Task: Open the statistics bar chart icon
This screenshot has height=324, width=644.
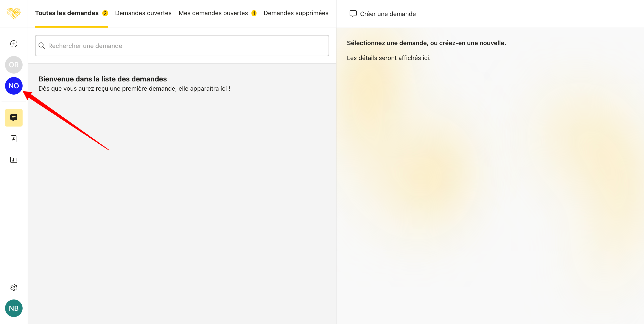Action: (x=14, y=160)
